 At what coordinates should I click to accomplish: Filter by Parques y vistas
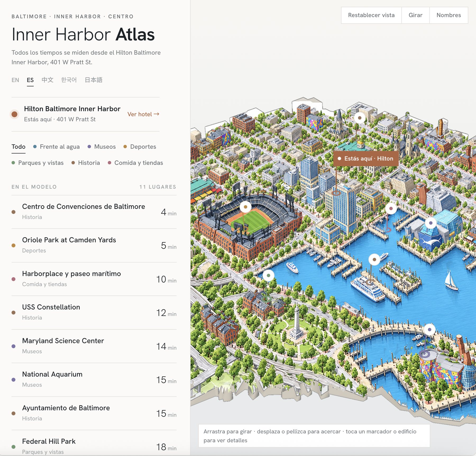(x=38, y=163)
